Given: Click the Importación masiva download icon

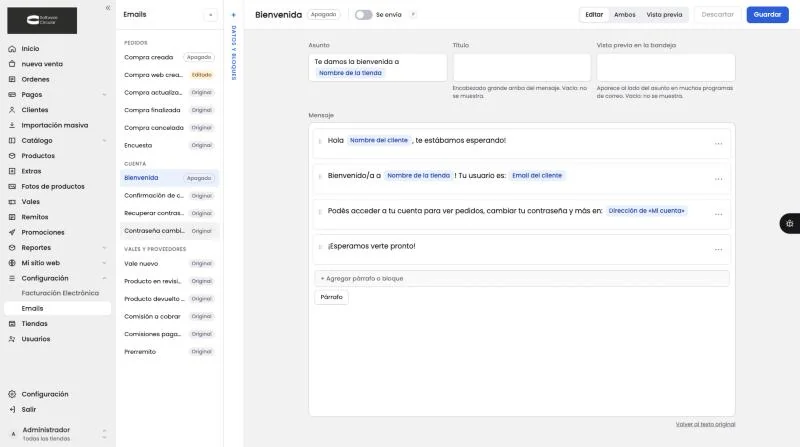Looking at the screenshot, I should pos(12,125).
